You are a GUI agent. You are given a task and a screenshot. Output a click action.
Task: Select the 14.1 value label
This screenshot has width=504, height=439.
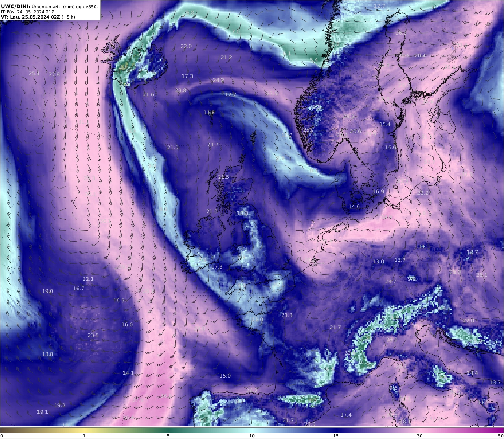(128, 373)
